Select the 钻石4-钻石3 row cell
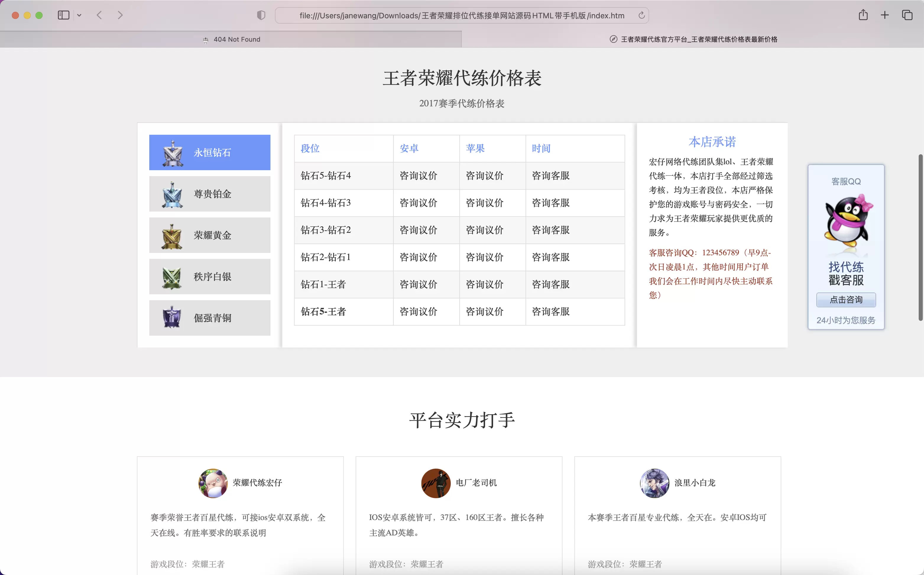Viewport: 924px width, 575px height. pos(343,203)
